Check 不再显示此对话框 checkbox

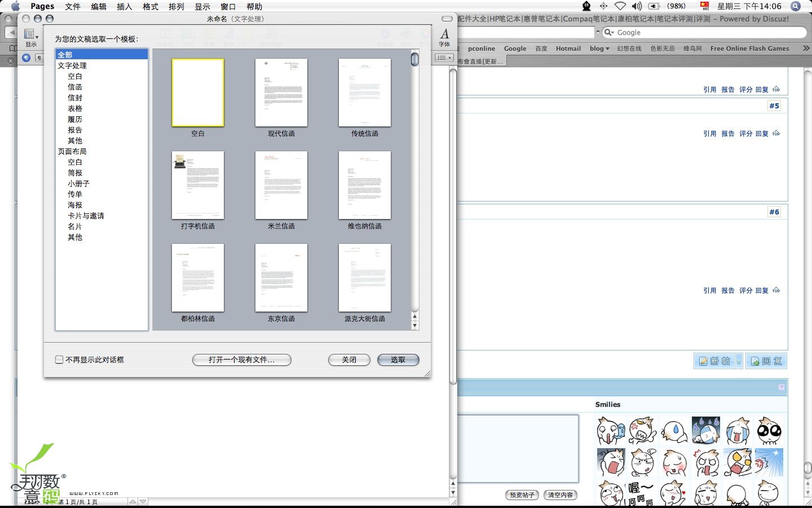59,360
